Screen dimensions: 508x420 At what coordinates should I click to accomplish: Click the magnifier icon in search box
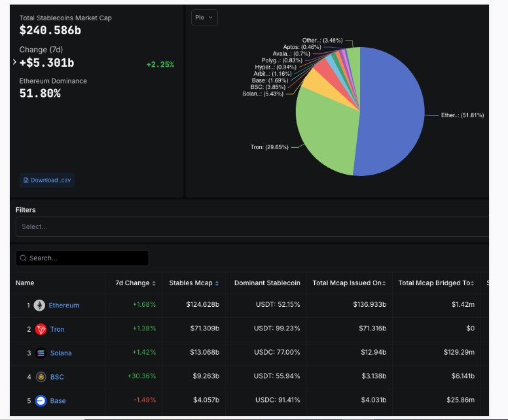(x=23, y=258)
